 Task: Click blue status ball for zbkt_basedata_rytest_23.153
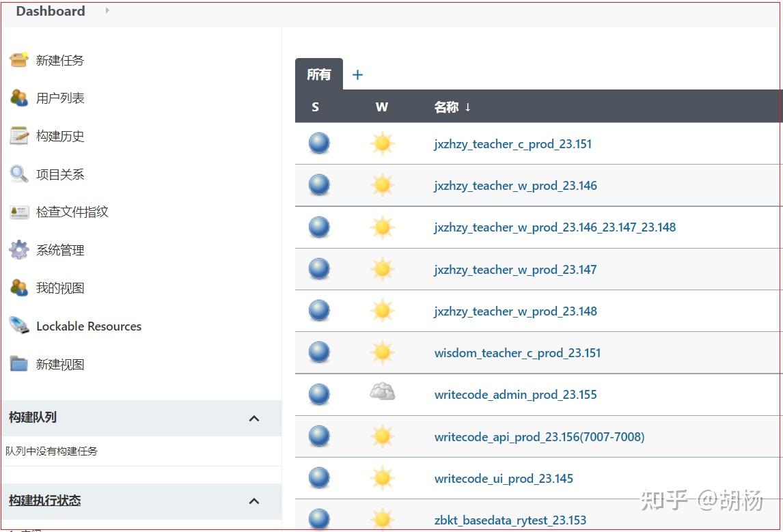point(319,519)
